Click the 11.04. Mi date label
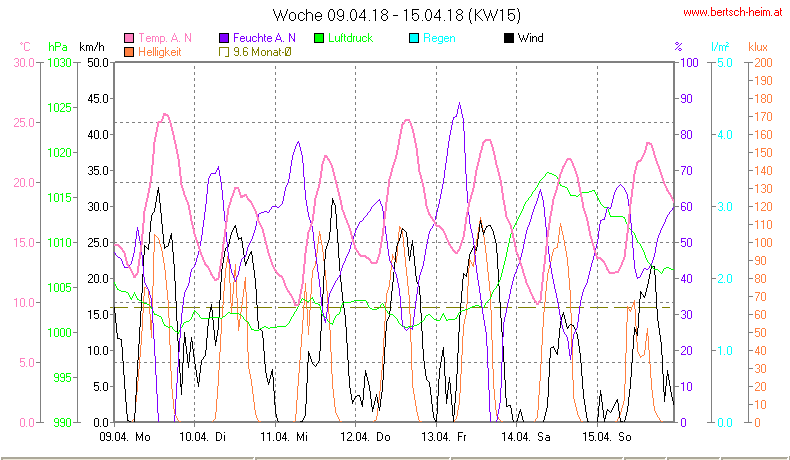790x460 pixels. point(284,437)
